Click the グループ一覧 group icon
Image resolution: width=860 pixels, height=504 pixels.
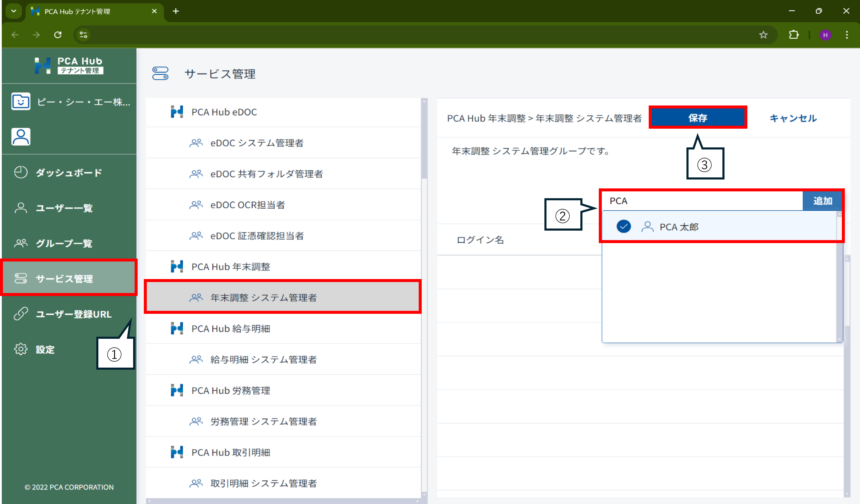(x=21, y=243)
